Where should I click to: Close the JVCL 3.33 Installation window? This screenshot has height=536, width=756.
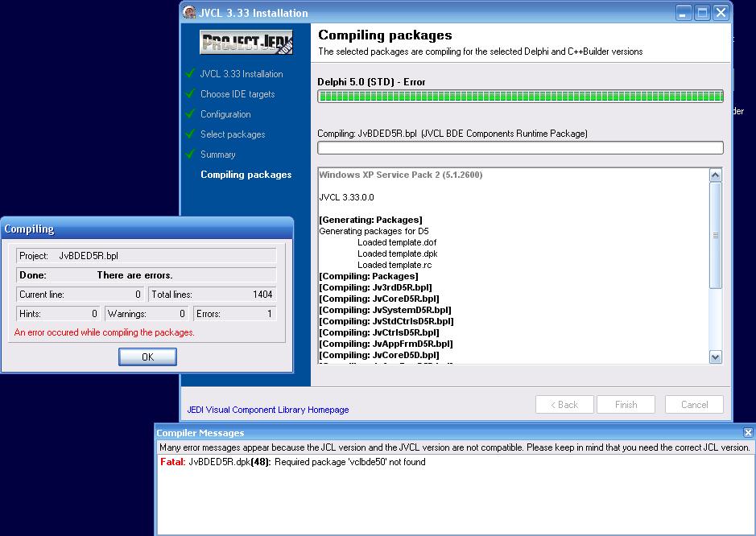coord(721,13)
